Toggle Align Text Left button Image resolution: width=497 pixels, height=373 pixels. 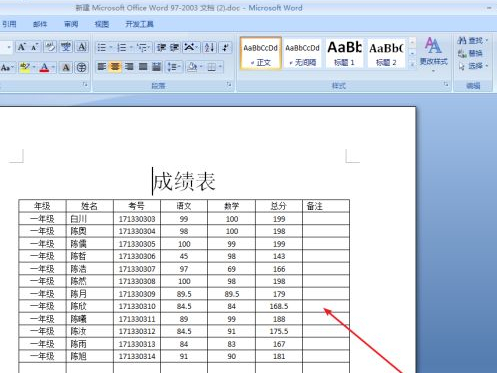tap(102, 67)
